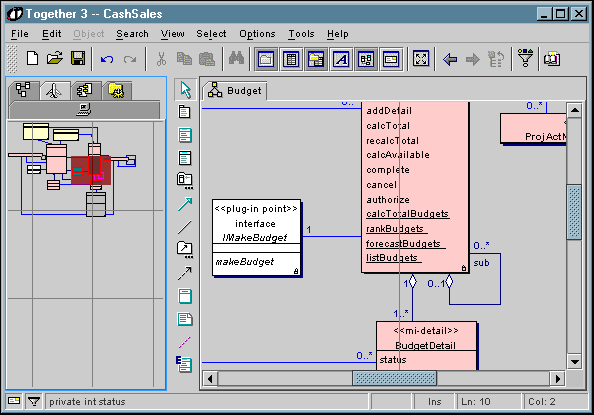The width and height of the screenshot is (594, 415).
Task: Open a project with the folder icon
Action: point(55,59)
